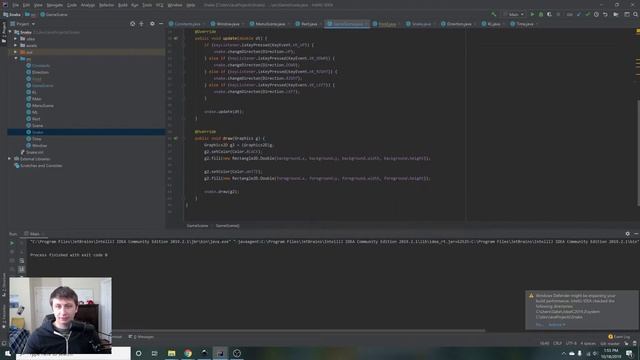Open the Actions dropdown in the notification

click(557, 325)
